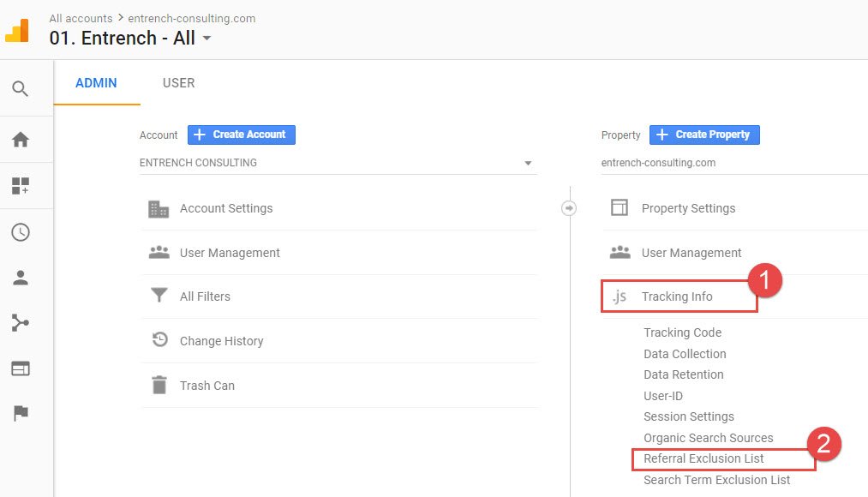The image size is (868, 497).
Task: Open Behavior icon in sidebar
Action: (20, 368)
